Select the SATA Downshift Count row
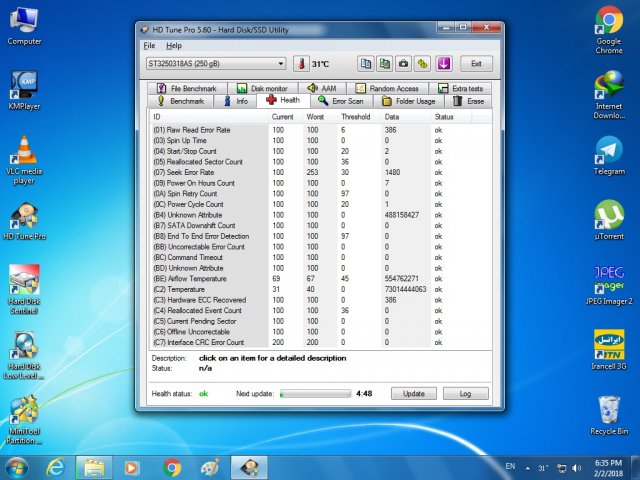 coord(320,225)
